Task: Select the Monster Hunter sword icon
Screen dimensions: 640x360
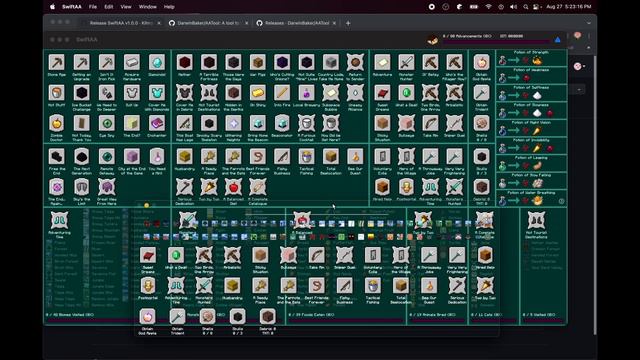Action: tap(406, 62)
